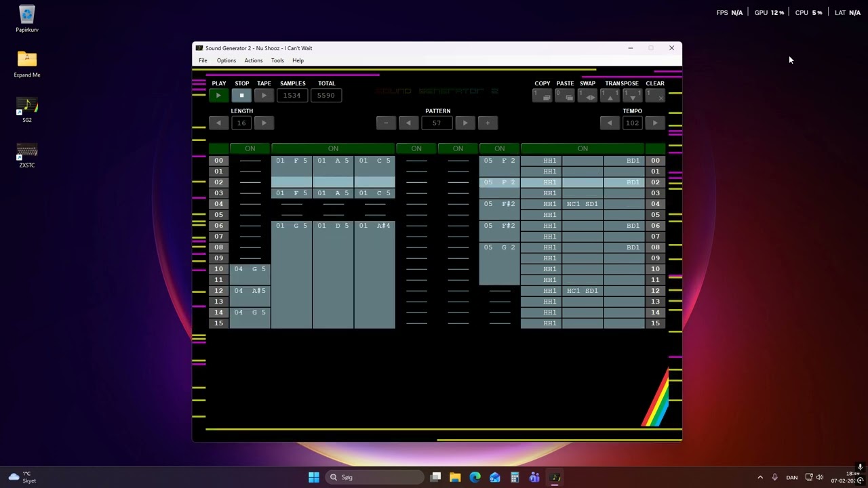
Task: Add a pattern with the plus button
Action: point(488,123)
